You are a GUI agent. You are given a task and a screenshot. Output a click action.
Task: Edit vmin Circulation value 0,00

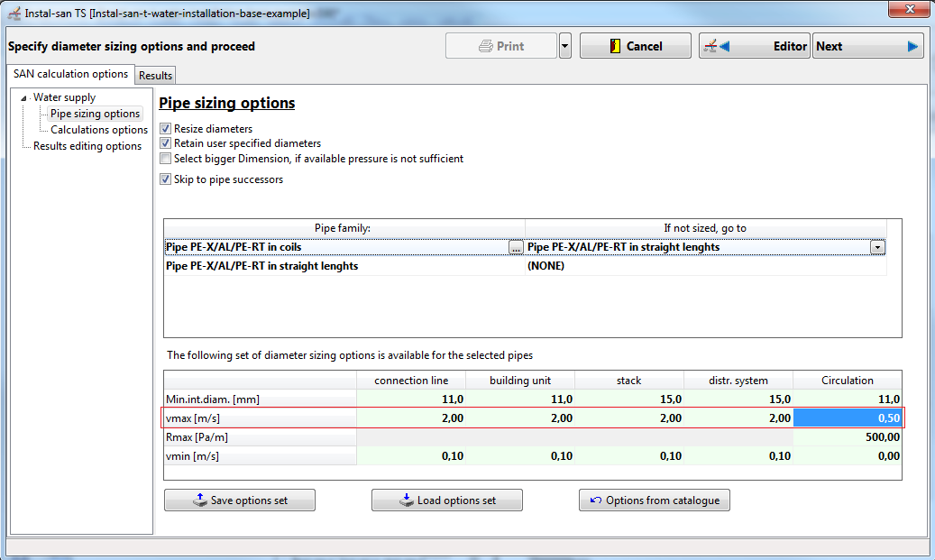pyautogui.click(x=848, y=456)
